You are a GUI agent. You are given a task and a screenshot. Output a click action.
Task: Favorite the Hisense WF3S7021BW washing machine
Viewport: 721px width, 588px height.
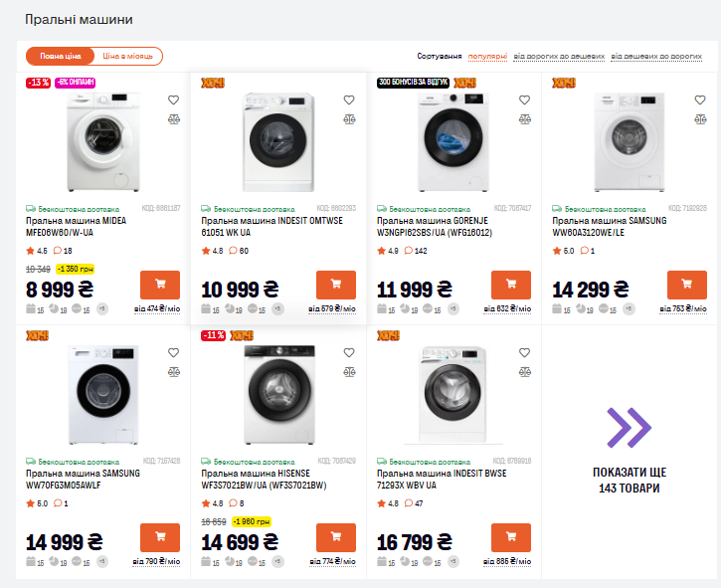click(348, 352)
